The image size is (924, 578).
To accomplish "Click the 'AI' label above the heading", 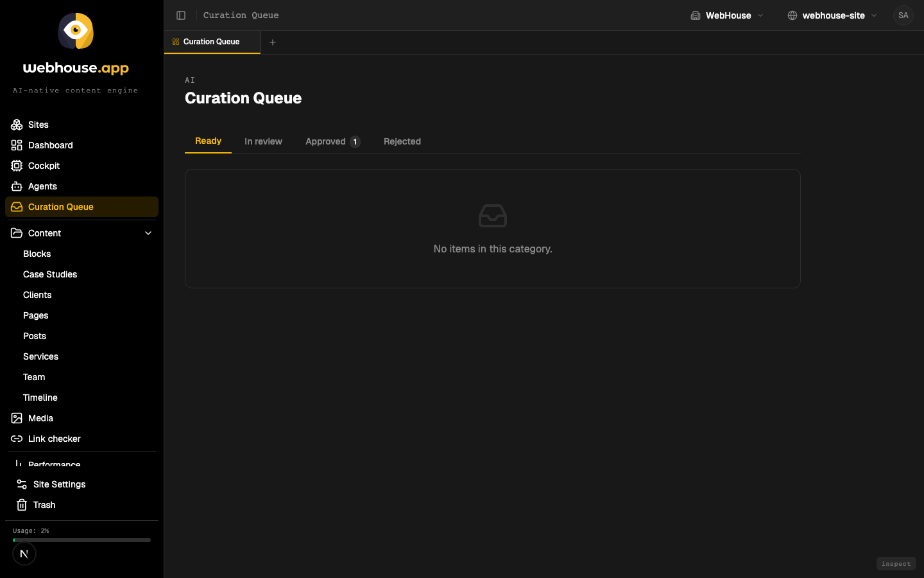I will pos(190,80).
